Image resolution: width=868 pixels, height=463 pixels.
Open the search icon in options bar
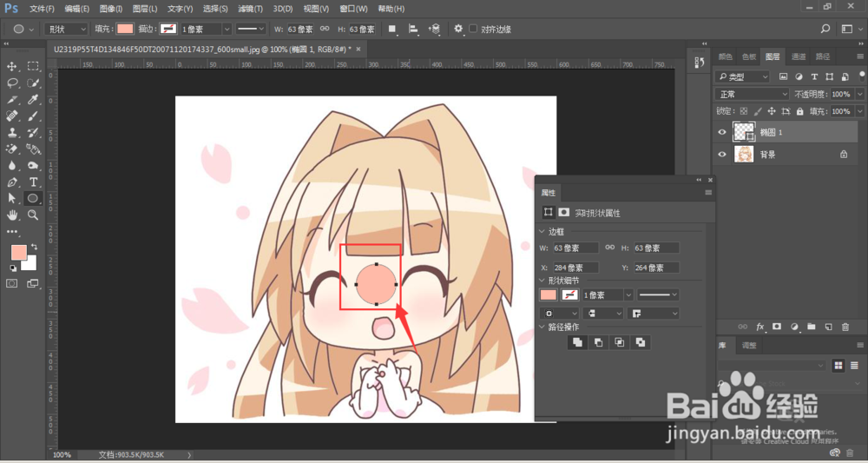(825, 29)
